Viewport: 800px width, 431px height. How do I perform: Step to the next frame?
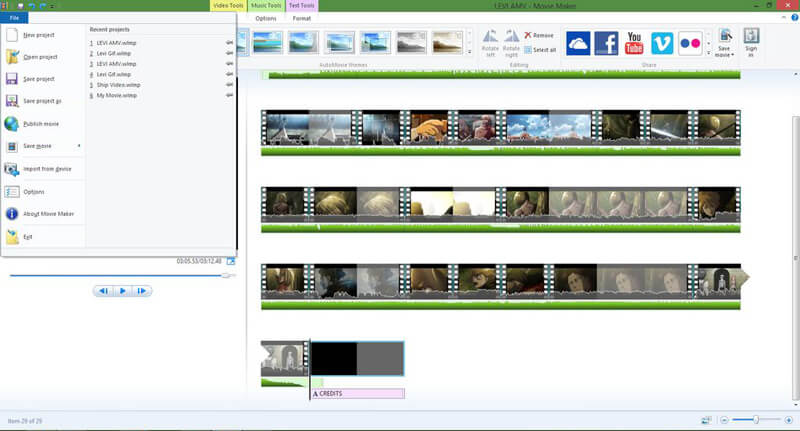tap(141, 291)
